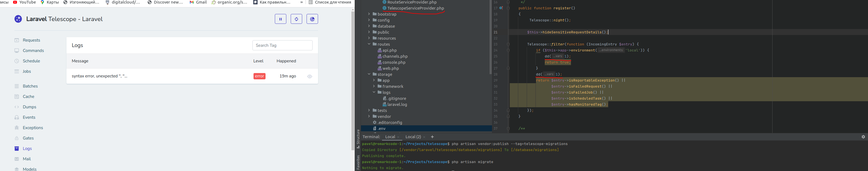Fold the register function at line 17
Screen dimensions: 868x171
[508, 8]
